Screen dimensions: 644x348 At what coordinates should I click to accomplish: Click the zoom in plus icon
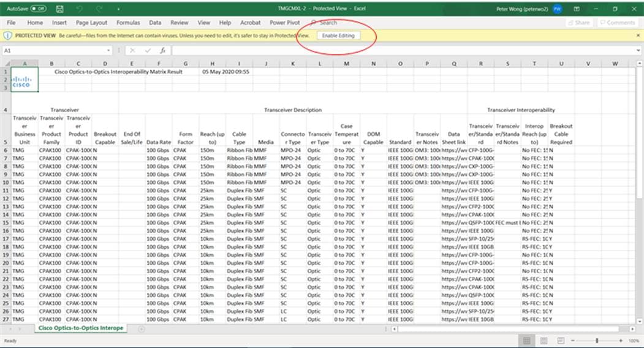click(x=621, y=341)
